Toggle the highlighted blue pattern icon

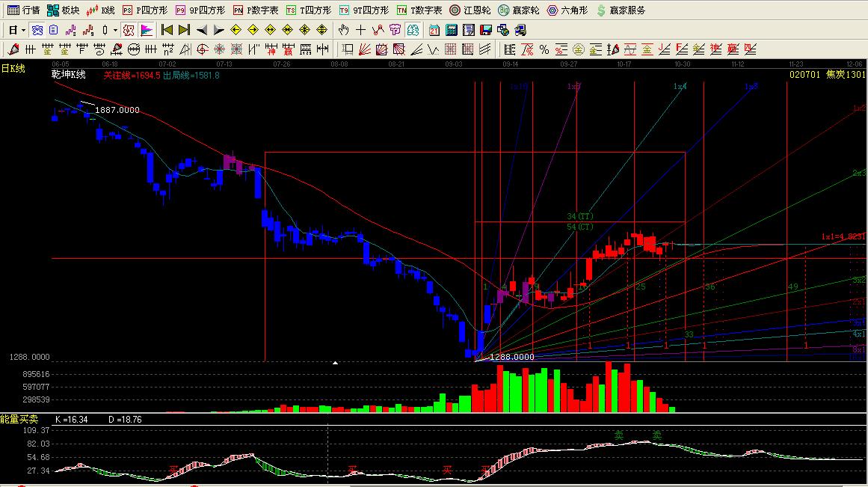coord(36,30)
